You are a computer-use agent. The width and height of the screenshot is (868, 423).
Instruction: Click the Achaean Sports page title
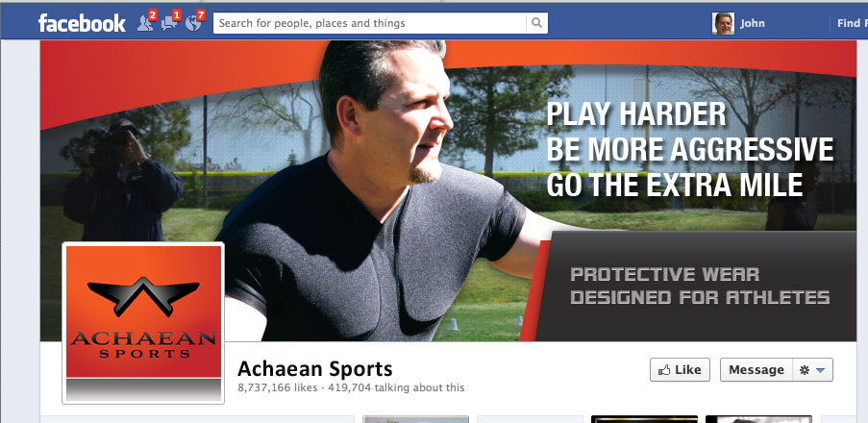tap(315, 369)
